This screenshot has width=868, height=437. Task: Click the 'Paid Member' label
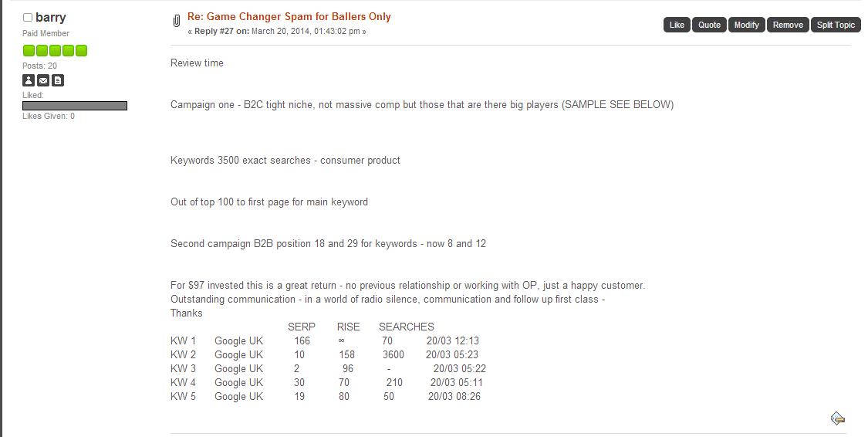click(x=46, y=33)
